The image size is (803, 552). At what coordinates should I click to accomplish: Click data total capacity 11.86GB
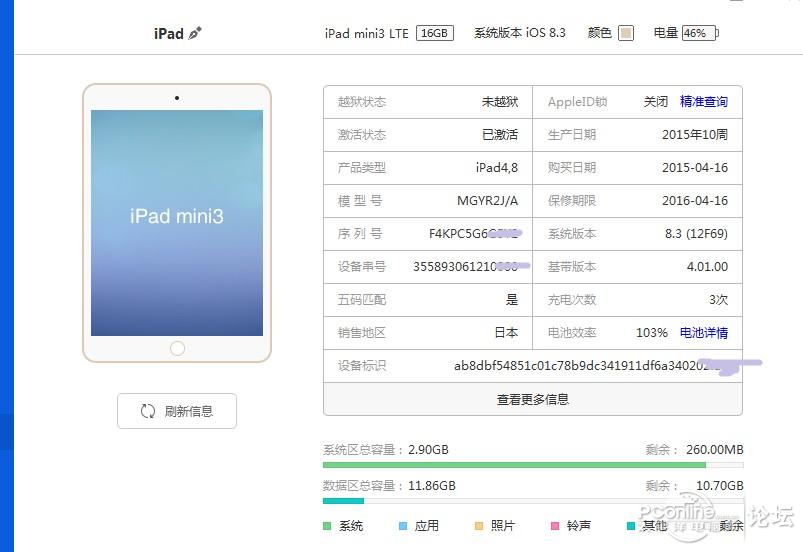[x=432, y=485]
